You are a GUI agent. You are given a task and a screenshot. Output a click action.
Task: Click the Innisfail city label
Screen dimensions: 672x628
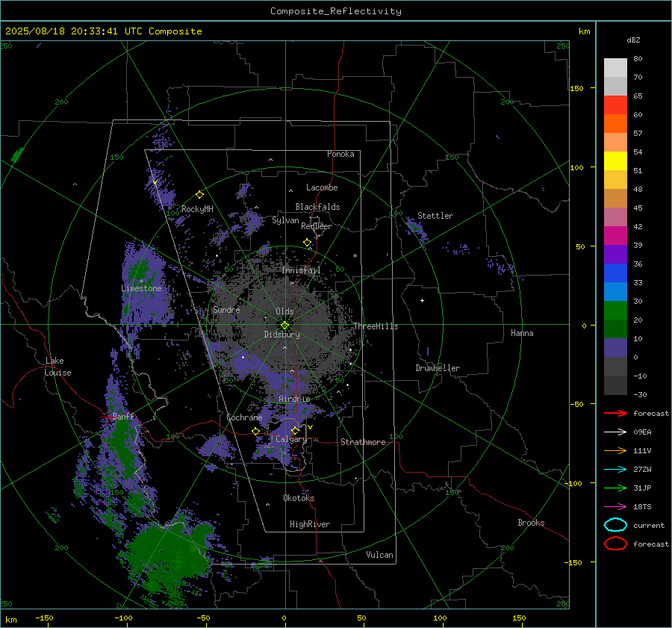(x=301, y=270)
